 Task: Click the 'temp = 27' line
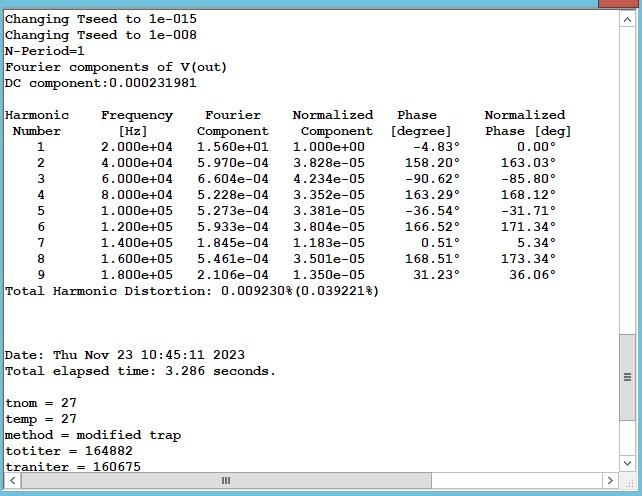tap(41, 419)
